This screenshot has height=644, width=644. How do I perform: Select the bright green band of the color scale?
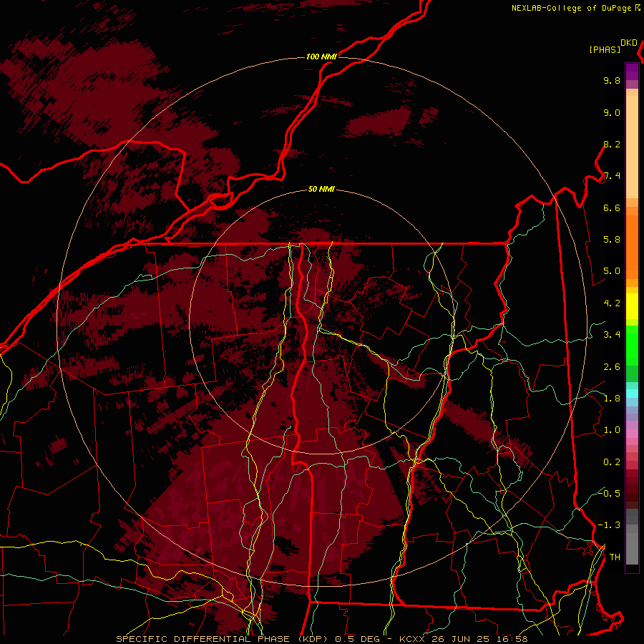click(632, 345)
